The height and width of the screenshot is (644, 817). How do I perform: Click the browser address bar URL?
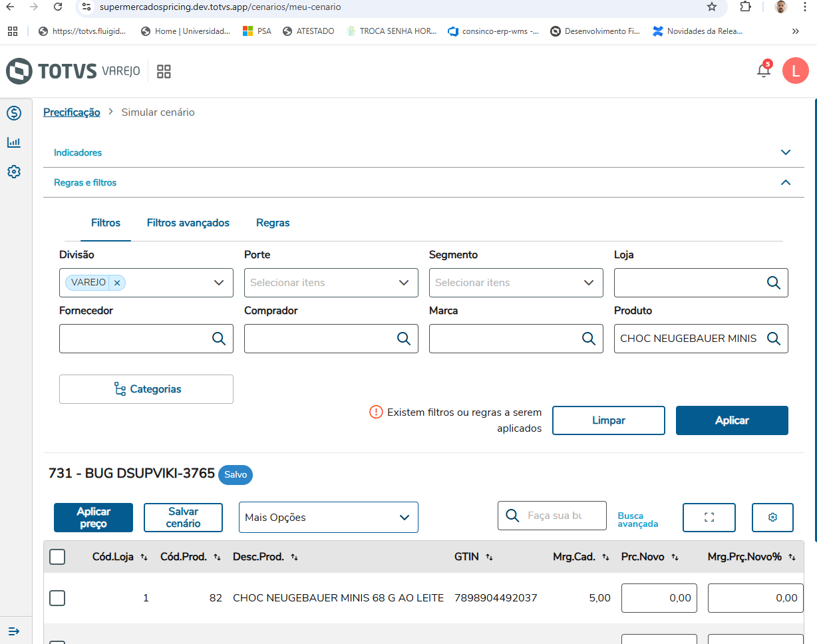(220, 7)
